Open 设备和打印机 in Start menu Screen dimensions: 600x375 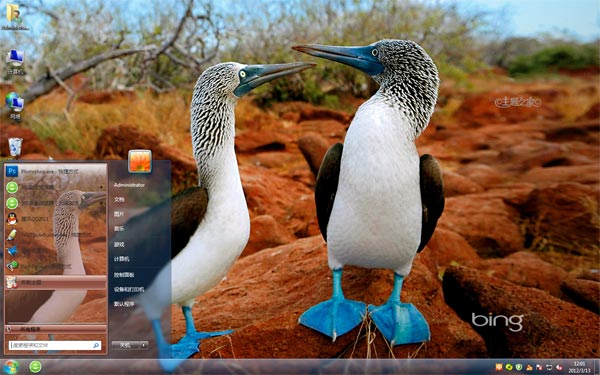pos(129,290)
